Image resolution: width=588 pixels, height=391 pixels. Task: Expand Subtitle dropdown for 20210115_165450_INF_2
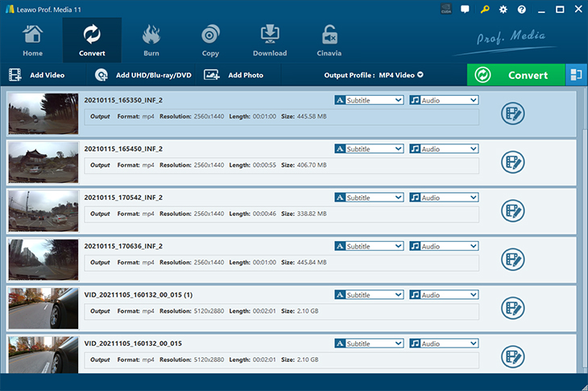pos(369,149)
